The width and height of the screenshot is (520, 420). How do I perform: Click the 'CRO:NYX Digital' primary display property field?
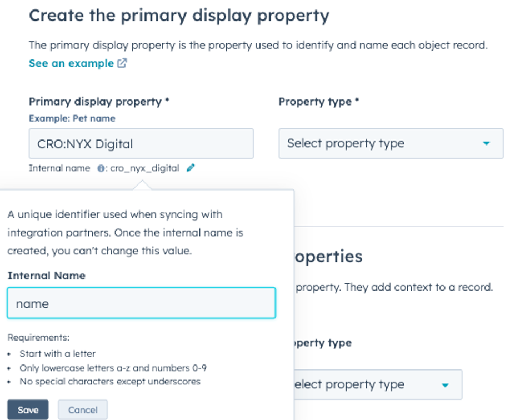pos(141,144)
